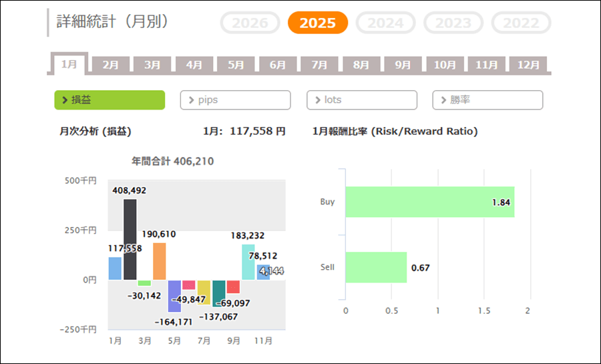Select the 2022 year button
This screenshot has width=601, height=364.
coord(522,23)
